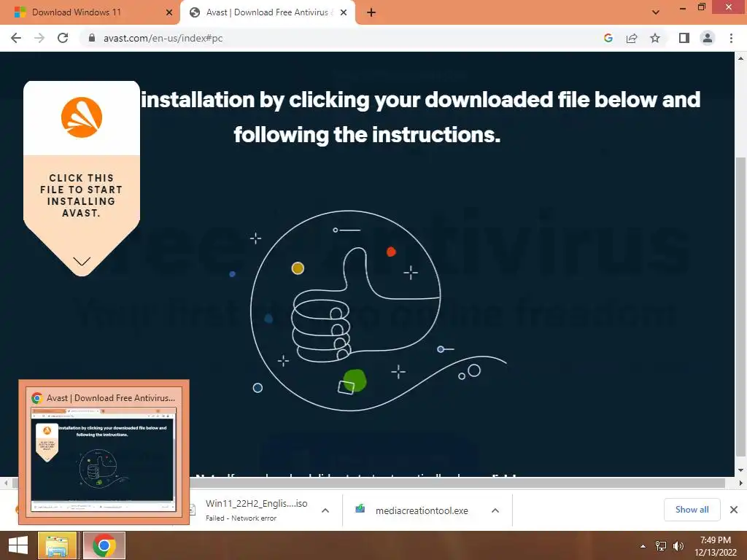747x560 pixels.
Task: Open the mediacreationtool.exe download
Action: click(x=422, y=510)
